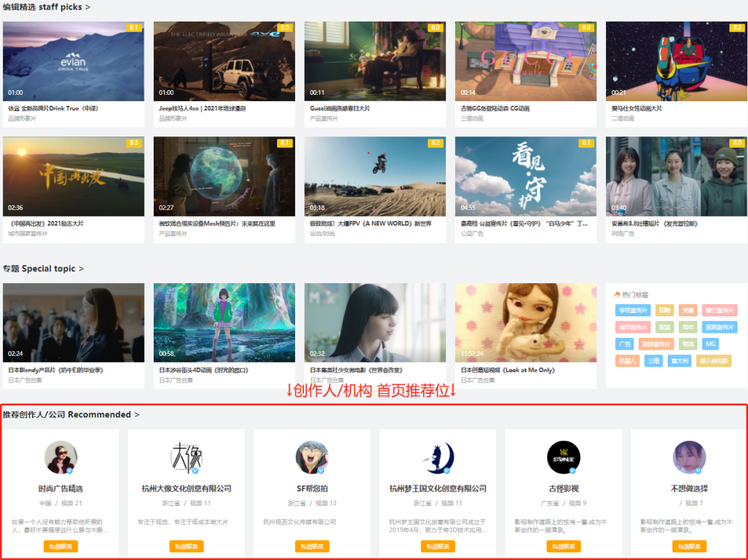Play the 看见·守护 public welfare video thumbnail

(526, 177)
